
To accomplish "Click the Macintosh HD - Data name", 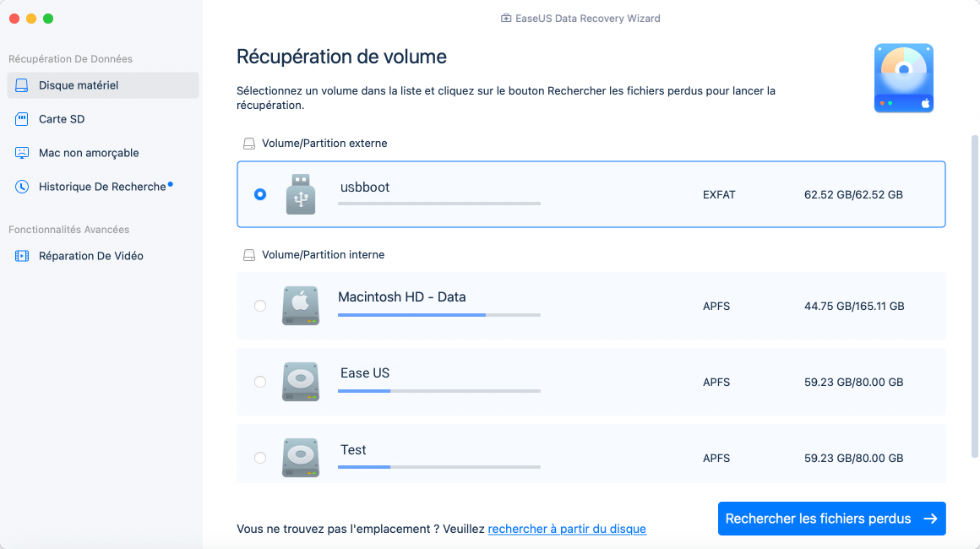I will [402, 296].
